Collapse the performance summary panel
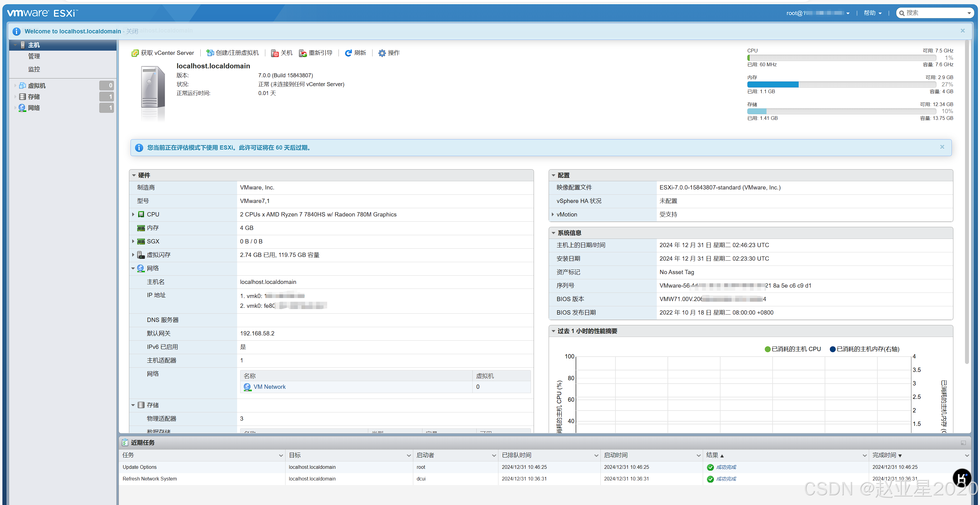Image resolution: width=980 pixels, height=505 pixels. (554, 331)
